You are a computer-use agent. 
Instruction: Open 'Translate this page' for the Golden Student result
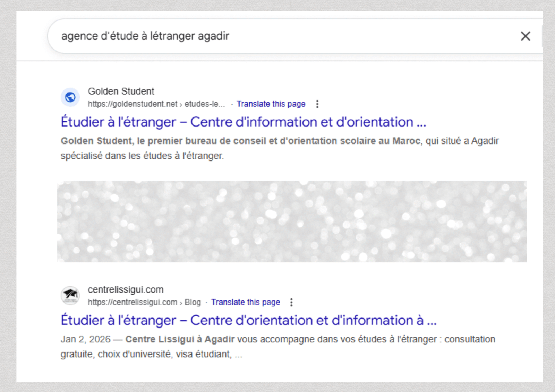pyautogui.click(x=271, y=104)
